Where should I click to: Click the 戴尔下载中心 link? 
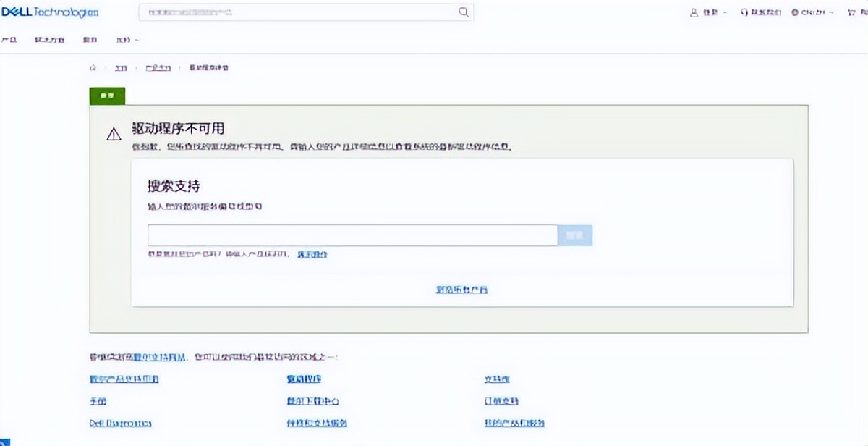click(314, 401)
